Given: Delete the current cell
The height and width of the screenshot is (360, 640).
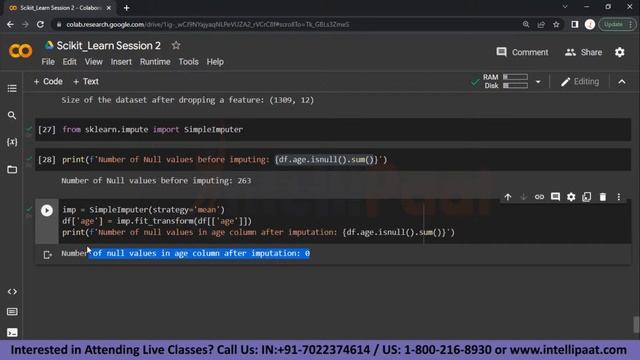Looking at the screenshot, I should pos(603,197).
